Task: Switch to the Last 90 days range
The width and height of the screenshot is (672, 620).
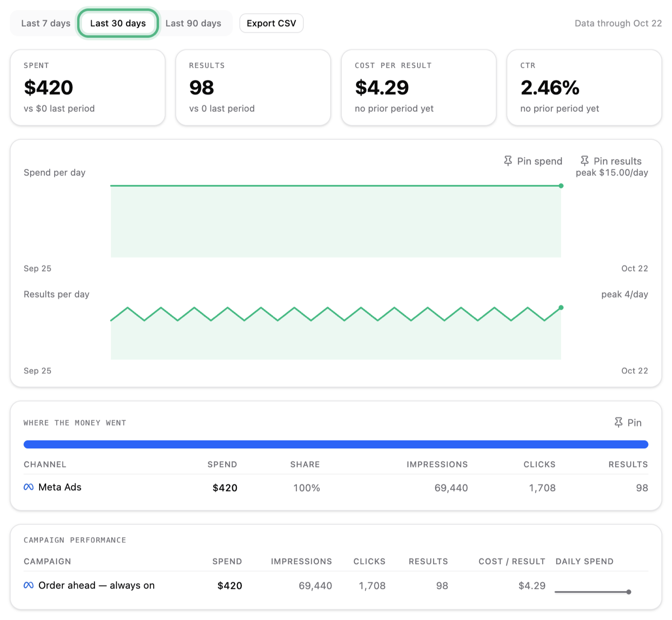Action: (x=193, y=23)
